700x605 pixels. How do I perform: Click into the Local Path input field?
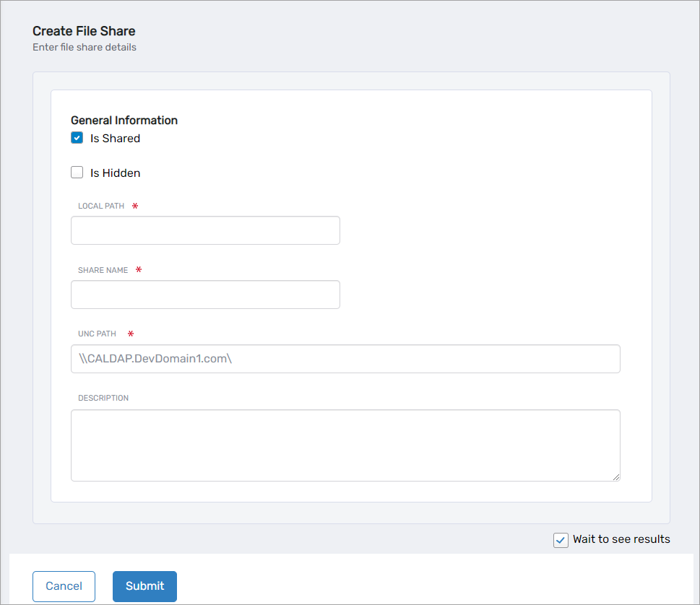[205, 230]
